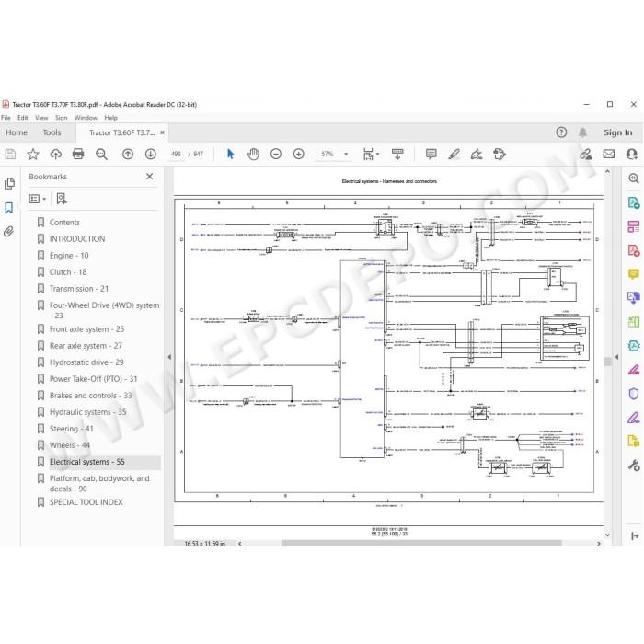Open the Window menu

coord(86,118)
